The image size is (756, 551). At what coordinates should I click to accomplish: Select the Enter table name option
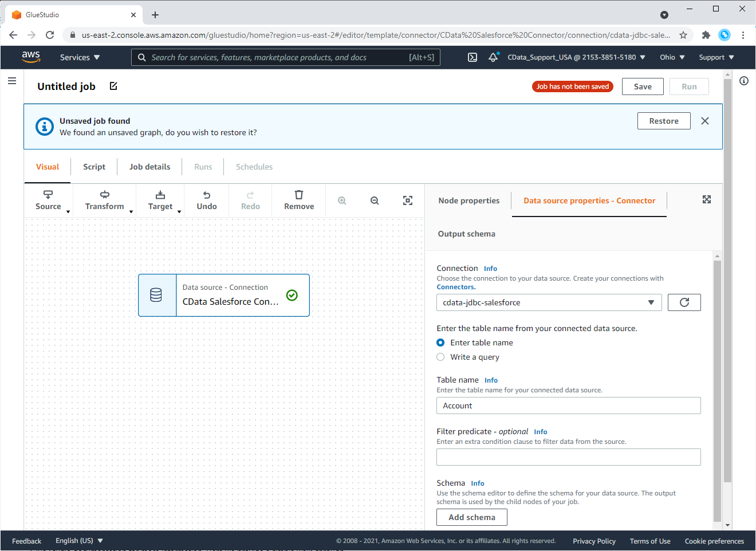[x=440, y=342]
